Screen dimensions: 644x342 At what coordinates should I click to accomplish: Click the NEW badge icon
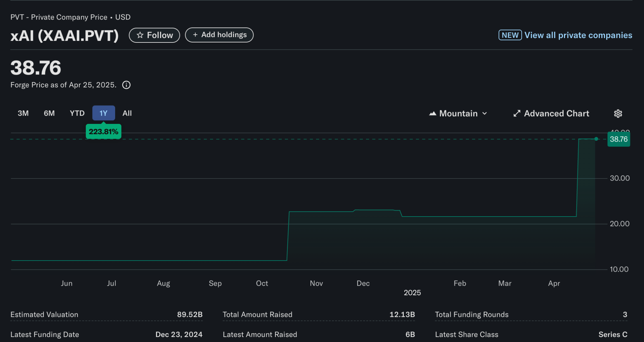pyautogui.click(x=510, y=35)
